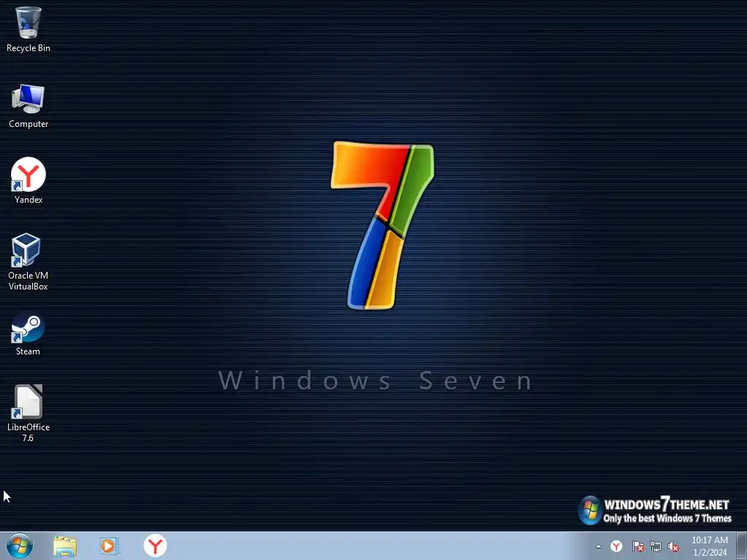This screenshot has height=560, width=747.
Task: Open the Windows Start menu orb
Action: (20, 545)
